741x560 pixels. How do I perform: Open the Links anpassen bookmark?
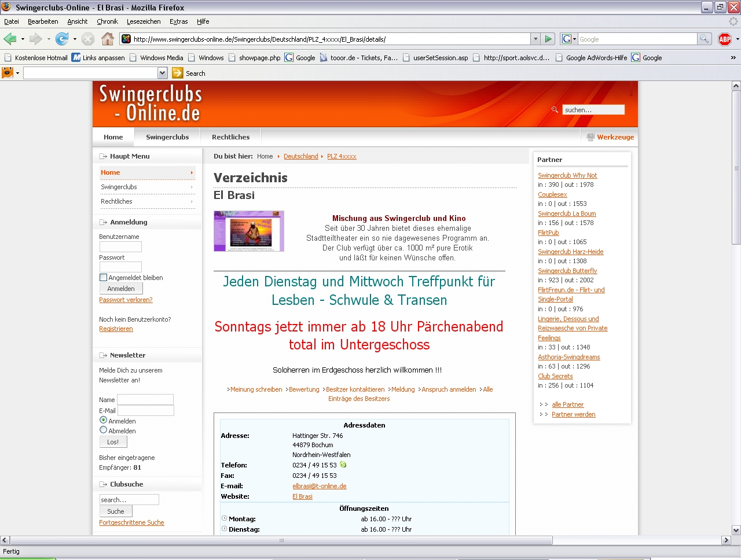98,57
